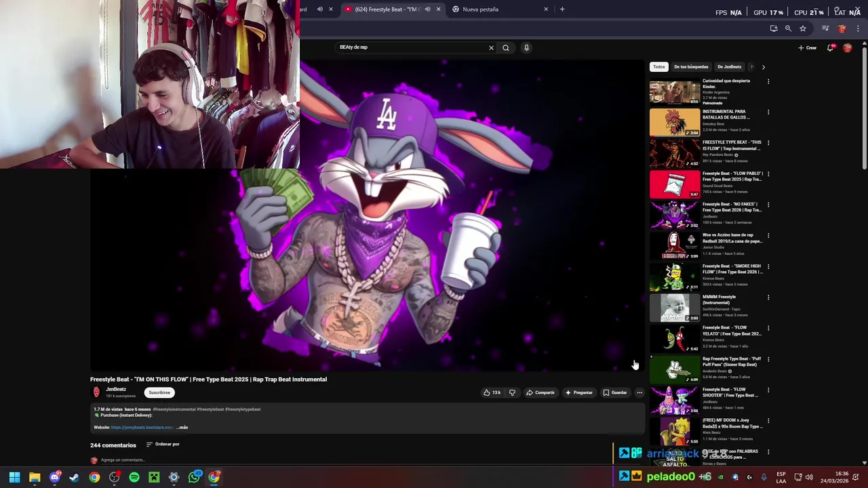
Task: Close the 'Nueva pestaña' tab
Action: click(x=546, y=9)
